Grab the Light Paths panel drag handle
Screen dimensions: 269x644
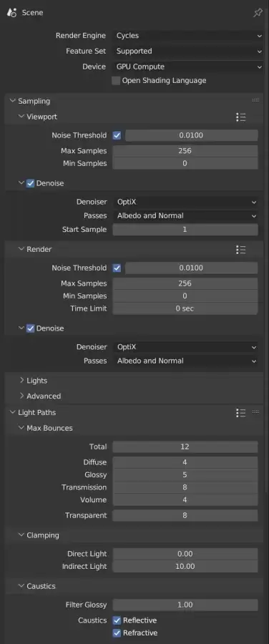(x=255, y=412)
